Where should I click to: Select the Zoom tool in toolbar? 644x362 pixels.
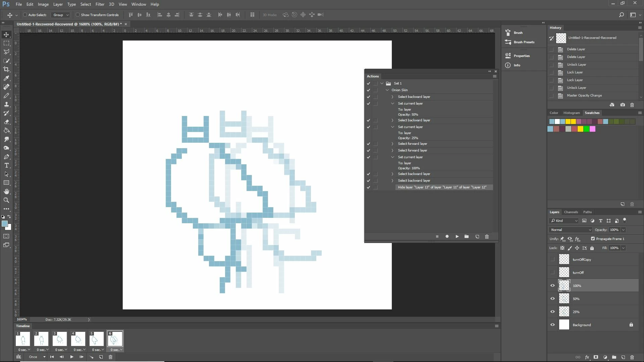tap(6, 200)
